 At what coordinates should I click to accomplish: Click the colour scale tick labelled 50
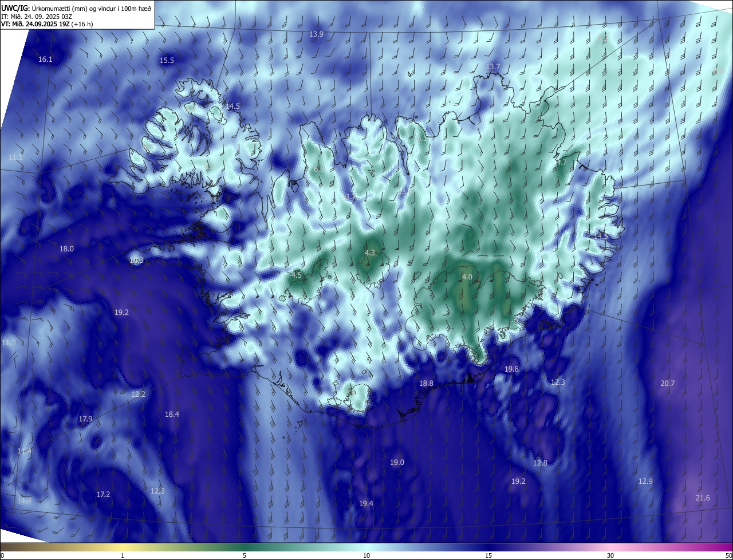pyautogui.click(x=728, y=555)
